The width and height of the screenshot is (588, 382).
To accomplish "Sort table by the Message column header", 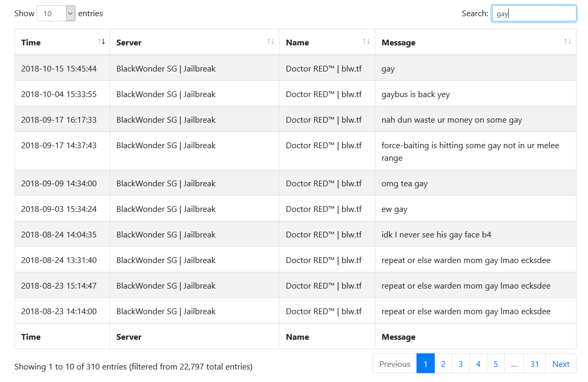I will 475,42.
